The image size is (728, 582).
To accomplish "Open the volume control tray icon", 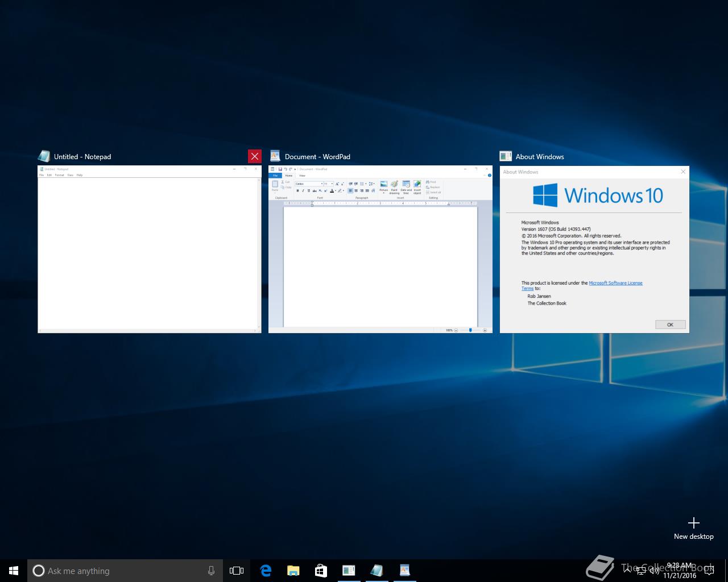I will (x=654, y=571).
